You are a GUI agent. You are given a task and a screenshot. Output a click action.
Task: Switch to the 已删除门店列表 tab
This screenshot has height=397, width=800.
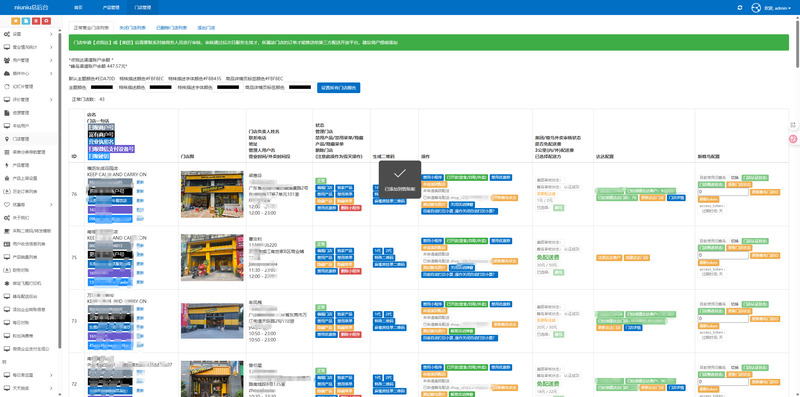coord(171,28)
